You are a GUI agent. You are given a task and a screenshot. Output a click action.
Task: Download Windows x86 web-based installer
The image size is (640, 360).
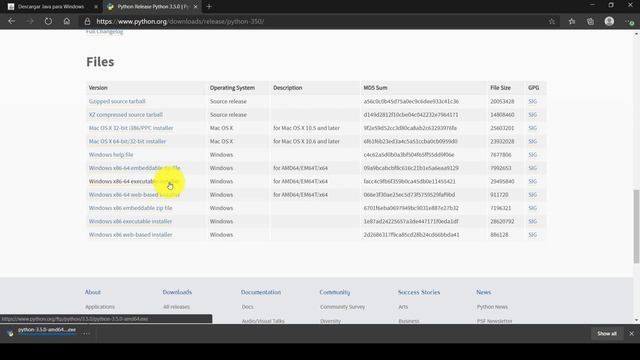tap(131, 235)
